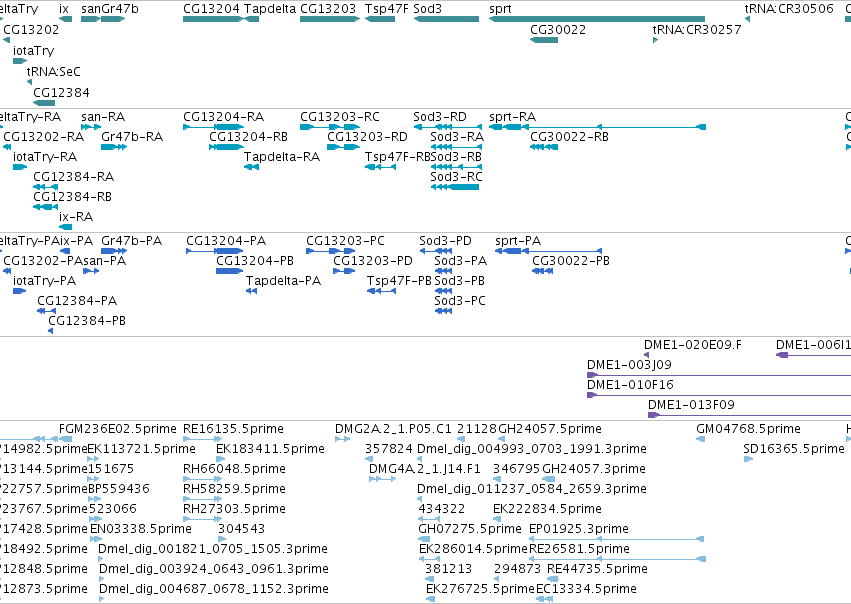Open the Sod3-RB transcript label
Image resolution: width=851 pixels, height=604 pixels.
click(x=456, y=157)
